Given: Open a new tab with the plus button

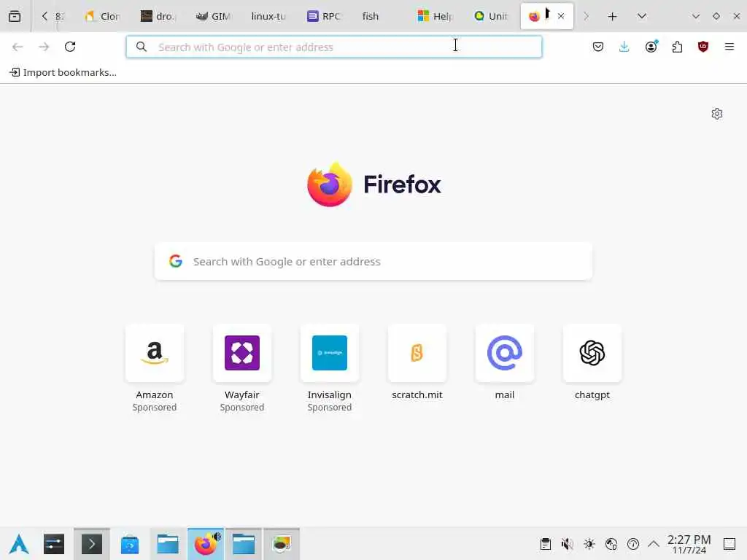Looking at the screenshot, I should pyautogui.click(x=612, y=16).
